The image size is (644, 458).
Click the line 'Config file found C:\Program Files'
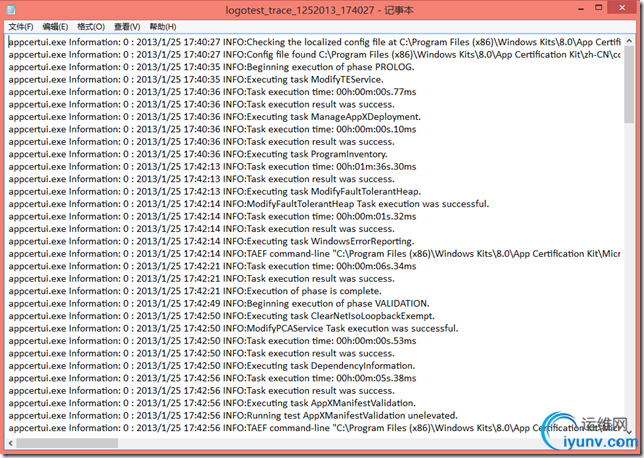click(x=315, y=54)
